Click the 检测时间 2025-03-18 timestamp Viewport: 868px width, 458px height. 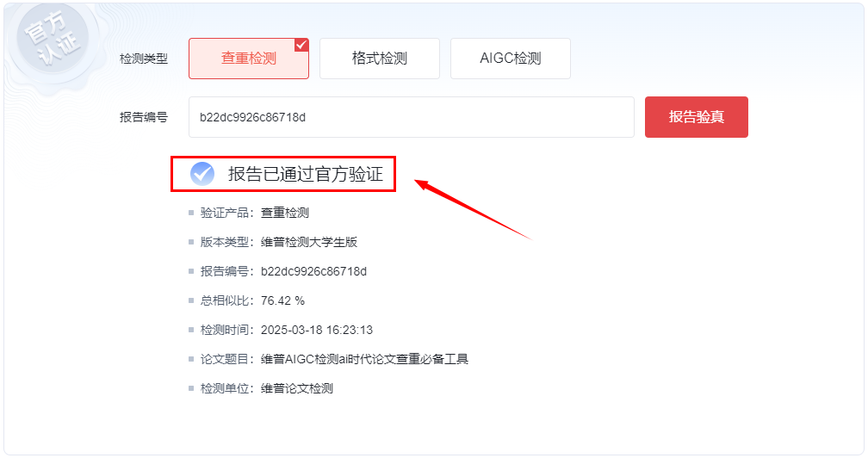coord(317,331)
